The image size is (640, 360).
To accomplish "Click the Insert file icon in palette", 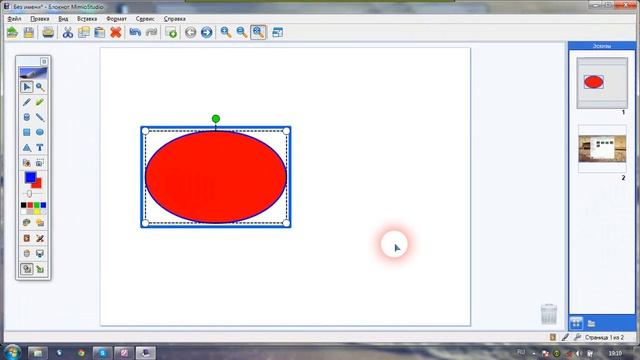I will coord(27,163).
